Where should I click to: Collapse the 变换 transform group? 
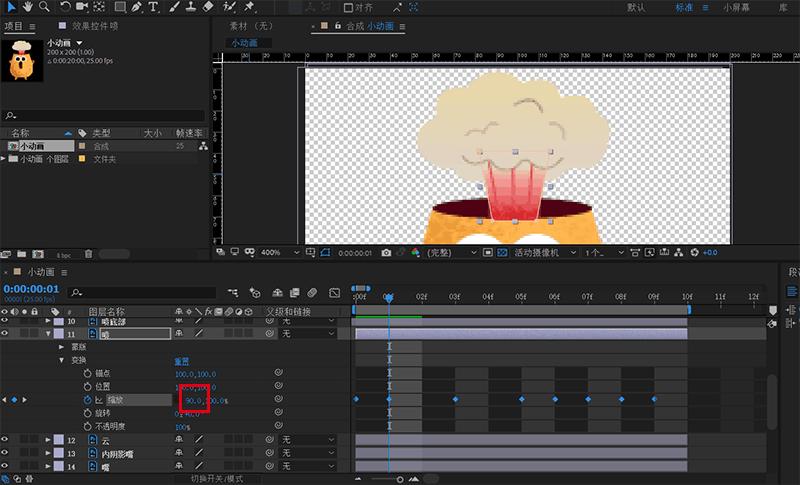(62, 360)
